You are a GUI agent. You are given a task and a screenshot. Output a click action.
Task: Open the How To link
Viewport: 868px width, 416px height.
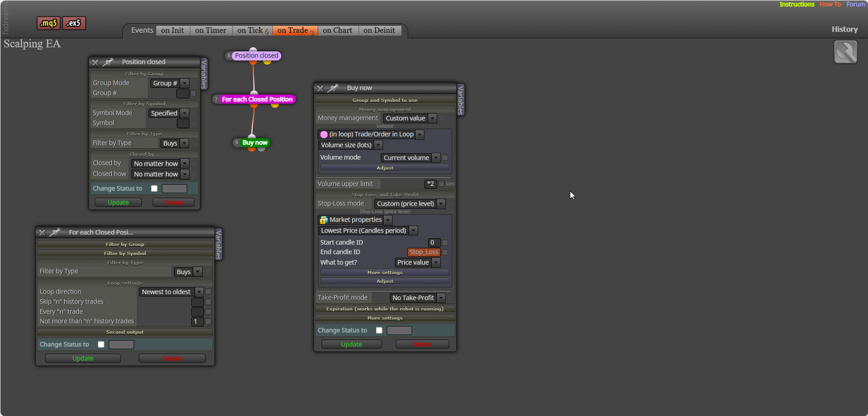(x=830, y=4)
